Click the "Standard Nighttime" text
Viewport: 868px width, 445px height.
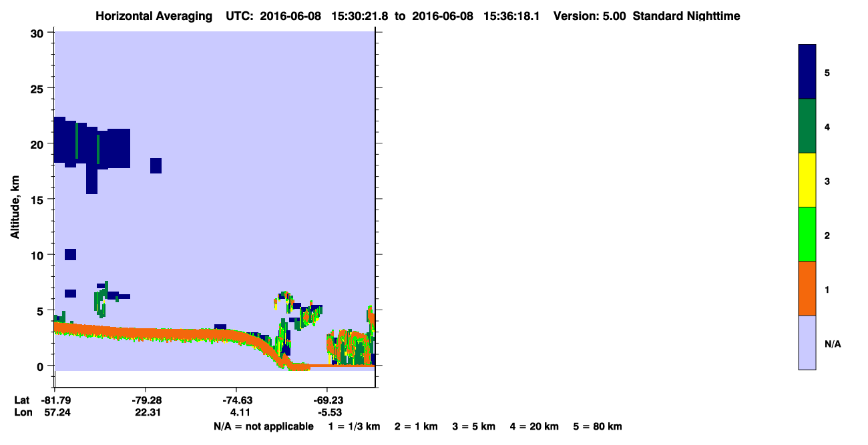[686, 16]
